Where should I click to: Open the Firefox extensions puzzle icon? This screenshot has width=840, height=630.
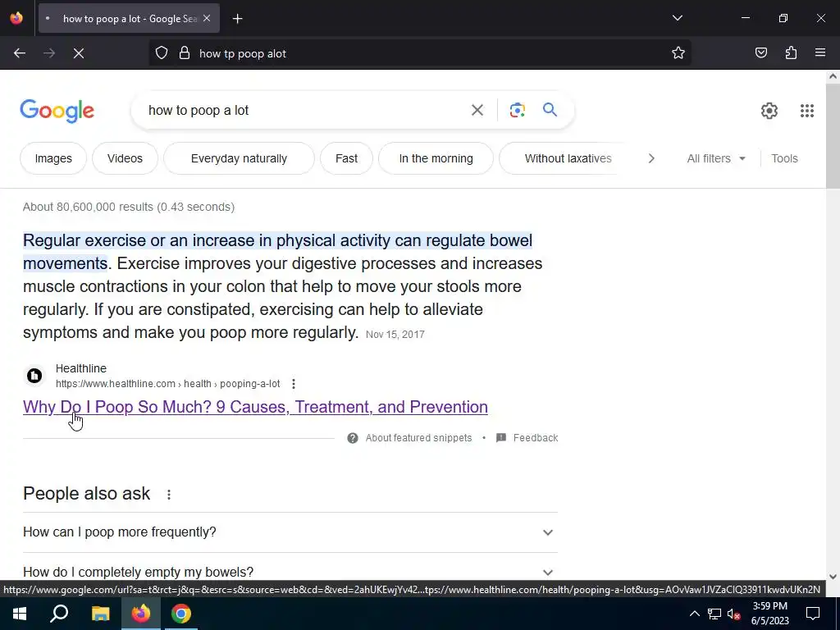click(x=791, y=53)
